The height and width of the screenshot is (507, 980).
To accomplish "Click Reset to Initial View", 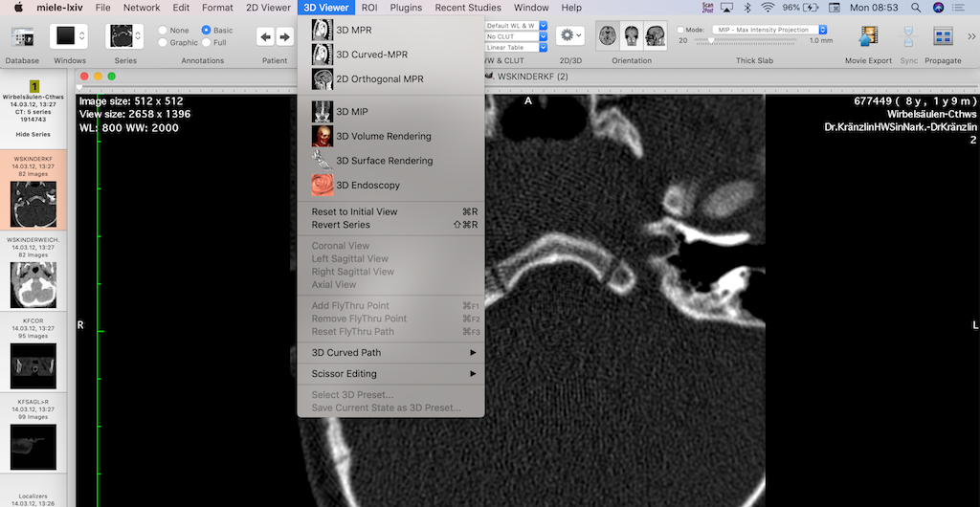I will coord(354,211).
